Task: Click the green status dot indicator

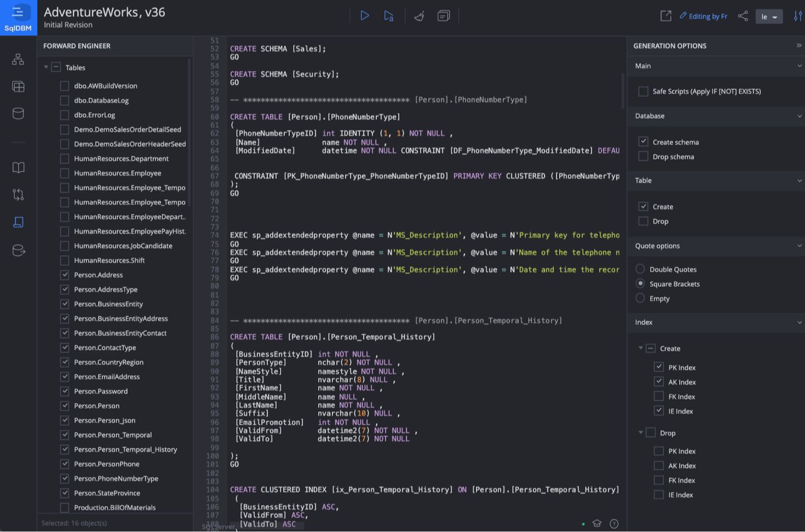Action: pos(583,524)
